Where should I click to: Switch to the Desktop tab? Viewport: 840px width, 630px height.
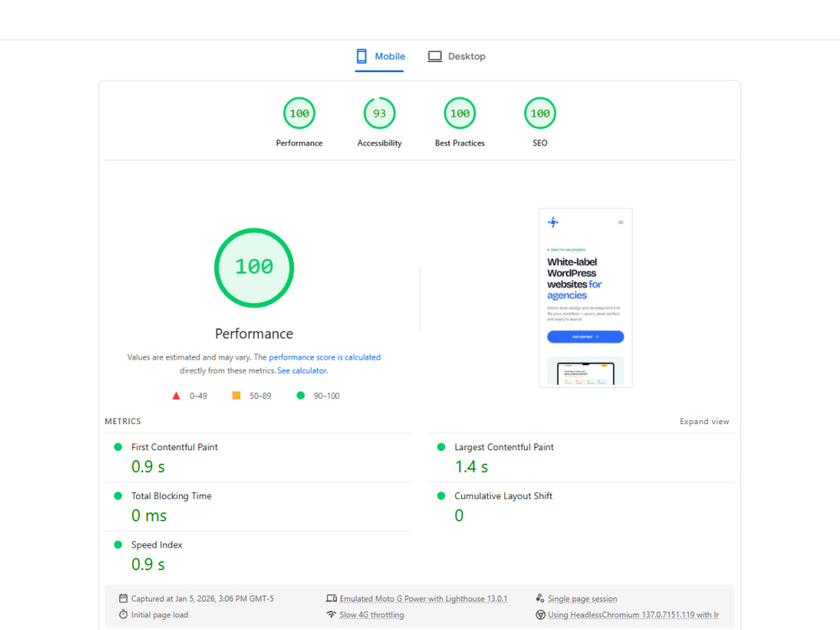point(456,56)
